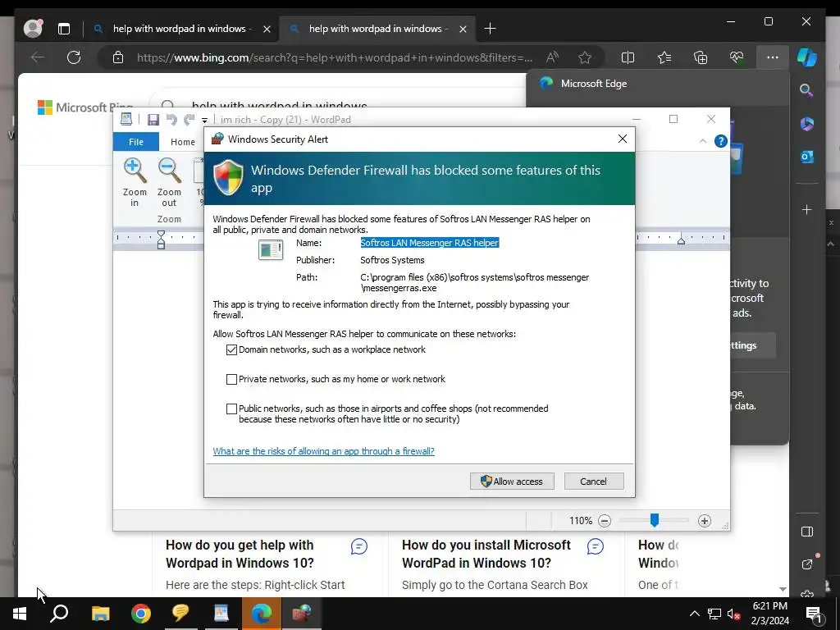Open the Customize Quick Access Toolbar dropdown
This screenshot has width=840, height=630.
204,120
